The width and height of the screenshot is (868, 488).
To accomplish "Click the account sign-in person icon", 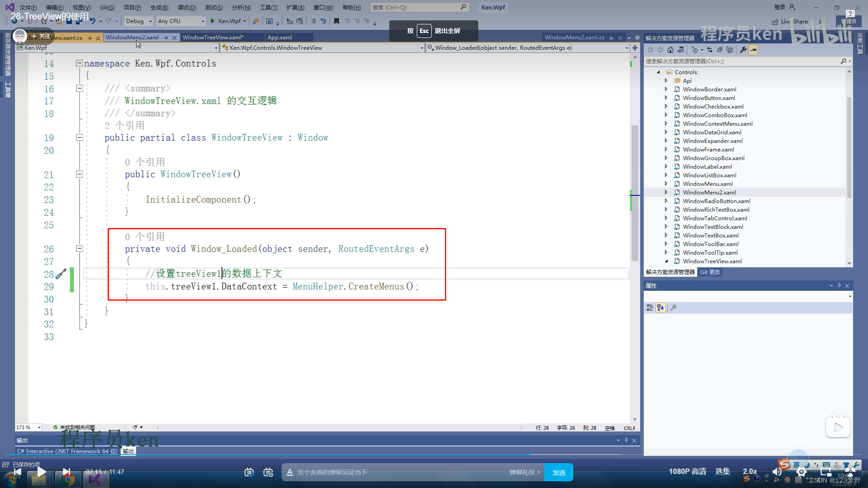I will pyautogui.click(x=792, y=7).
